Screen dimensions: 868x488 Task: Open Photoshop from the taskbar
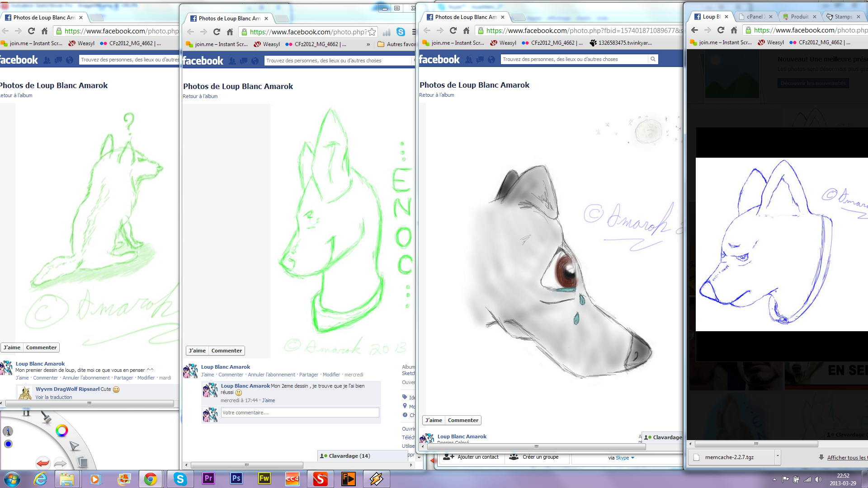click(x=236, y=479)
